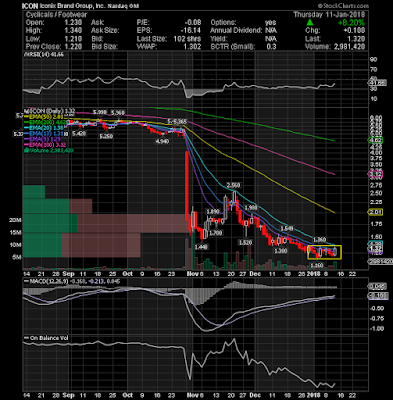Click the yellow highlighted consolidation box
Image resolution: width=393 pixels, height=400 pixels.
[324, 252]
